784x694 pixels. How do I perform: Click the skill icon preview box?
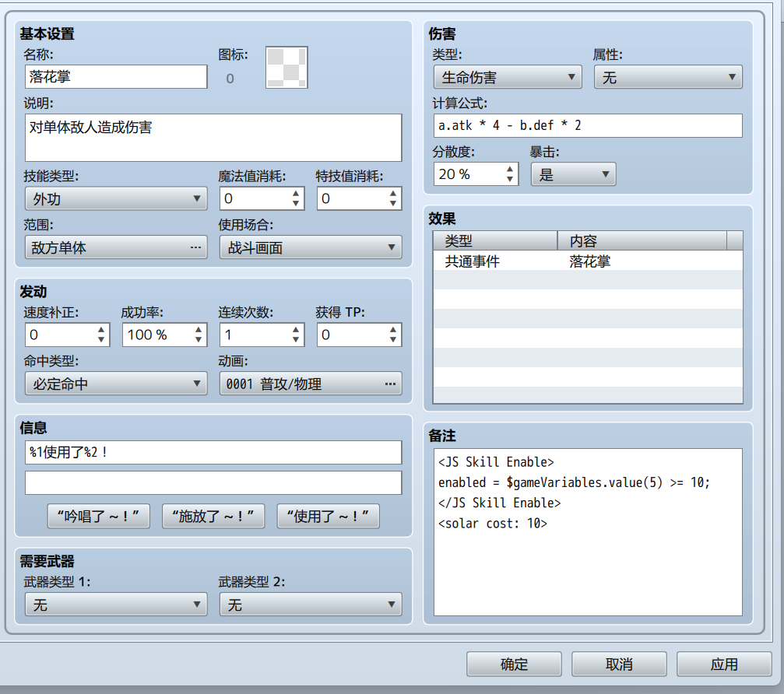287,68
